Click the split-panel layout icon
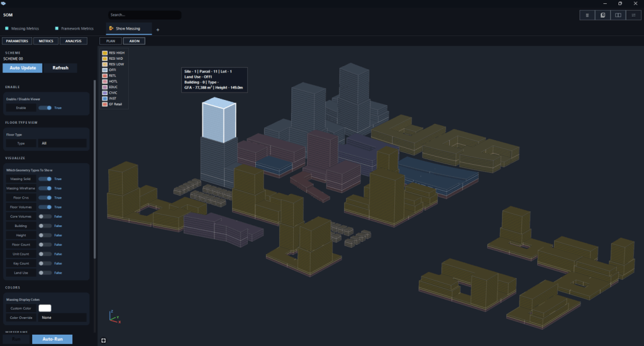Viewport: 644px width, 346px height. [618, 15]
